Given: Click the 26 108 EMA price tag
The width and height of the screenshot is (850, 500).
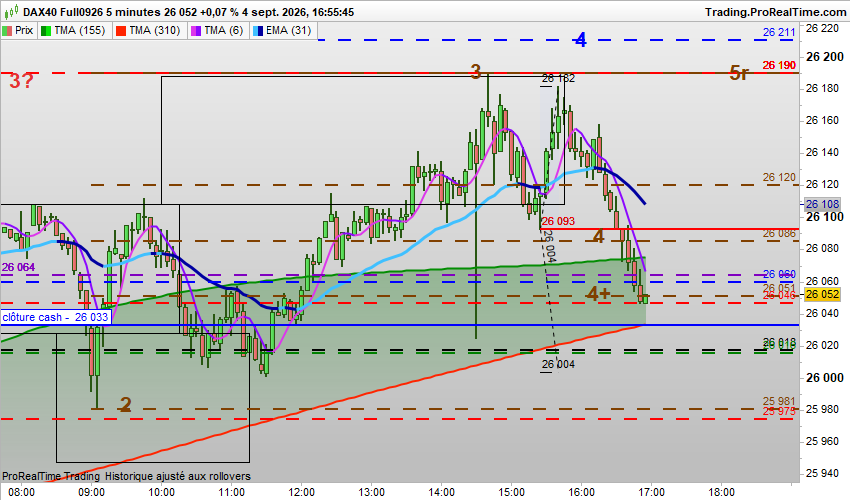Looking at the screenshot, I should tap(822, 204).
